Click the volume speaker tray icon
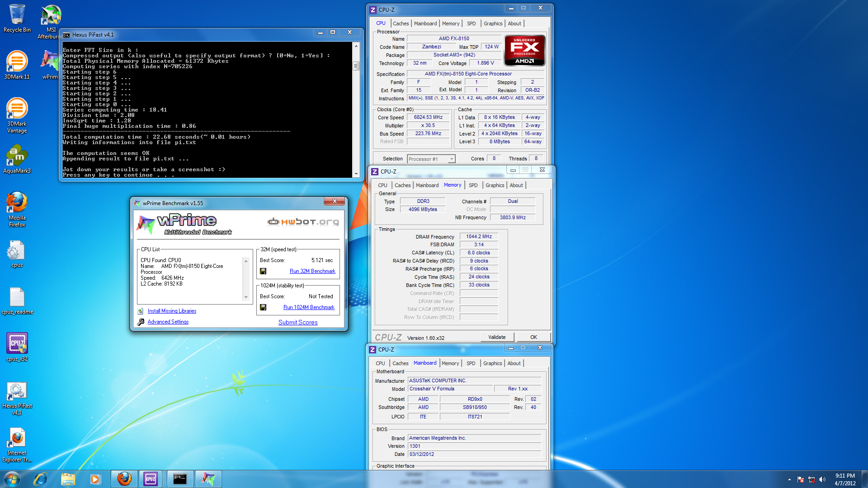 (822, 479)
